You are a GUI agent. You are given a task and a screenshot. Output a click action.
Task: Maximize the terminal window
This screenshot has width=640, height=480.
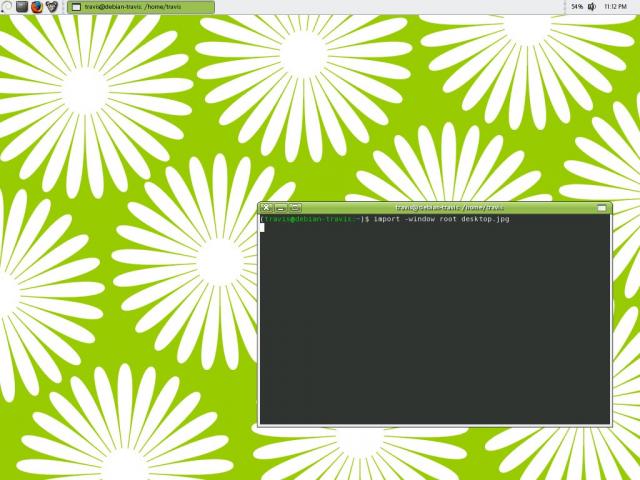[x=296, y=208]
